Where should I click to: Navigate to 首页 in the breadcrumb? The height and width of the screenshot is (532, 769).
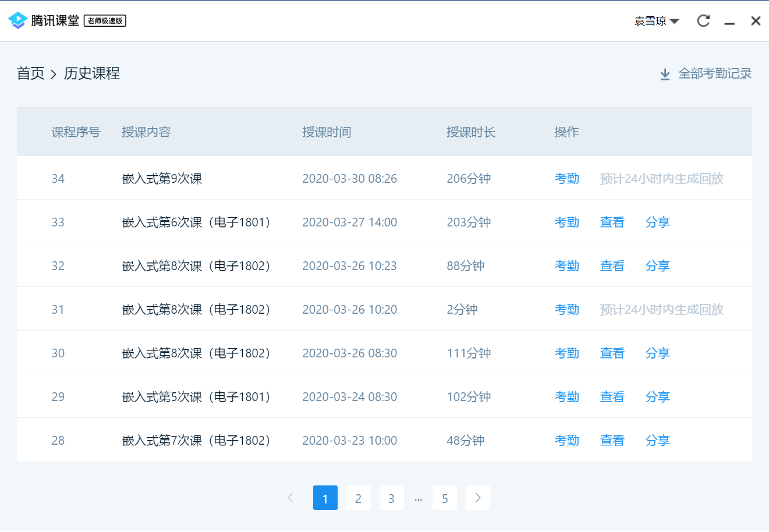point(31,73)
